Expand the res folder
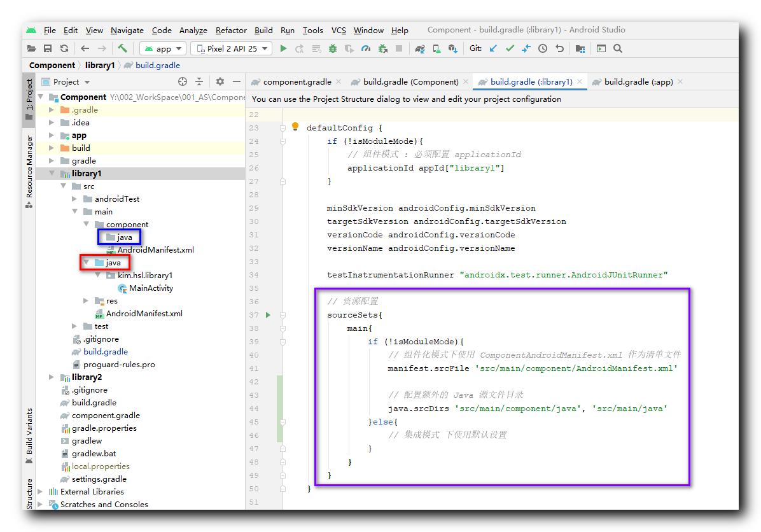 coord(86,301)
